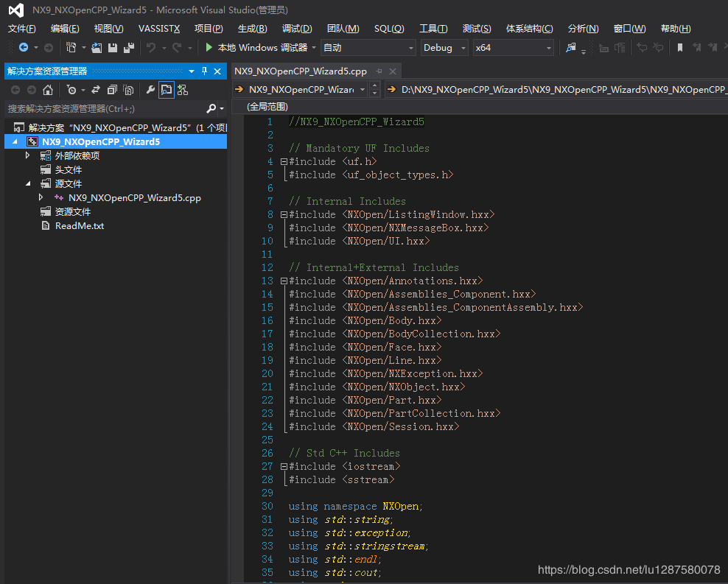728x584 pixels.
Task: Collapse the include block at line 27
Action: tap(284, 467)
